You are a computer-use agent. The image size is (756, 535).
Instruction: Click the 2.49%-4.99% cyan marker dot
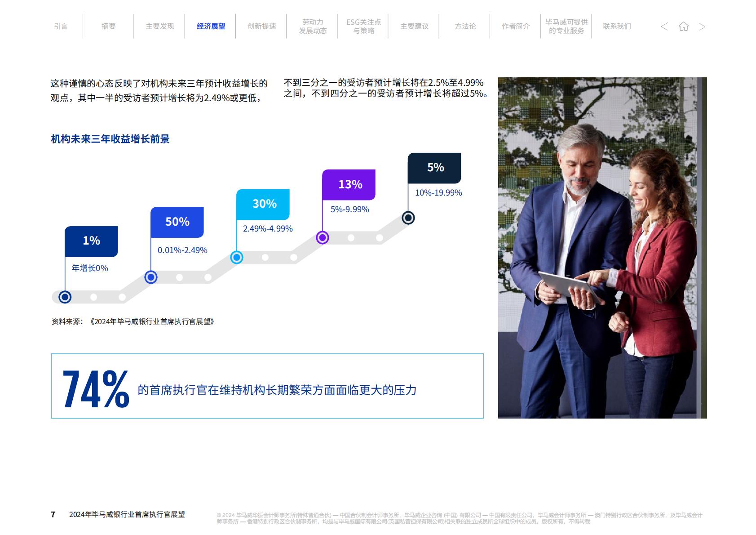(237, 258)
